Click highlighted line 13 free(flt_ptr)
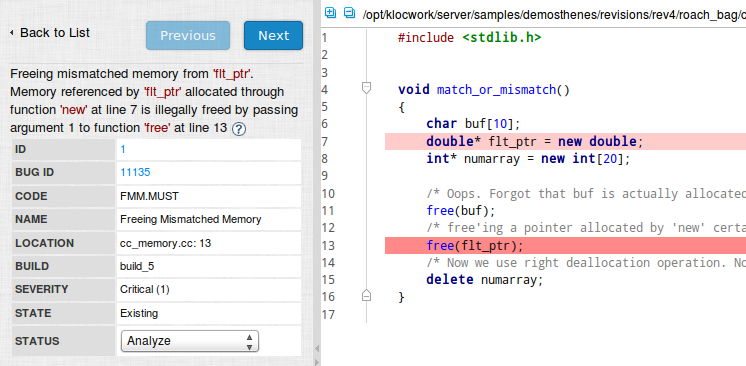 click(x=565, y=246)
